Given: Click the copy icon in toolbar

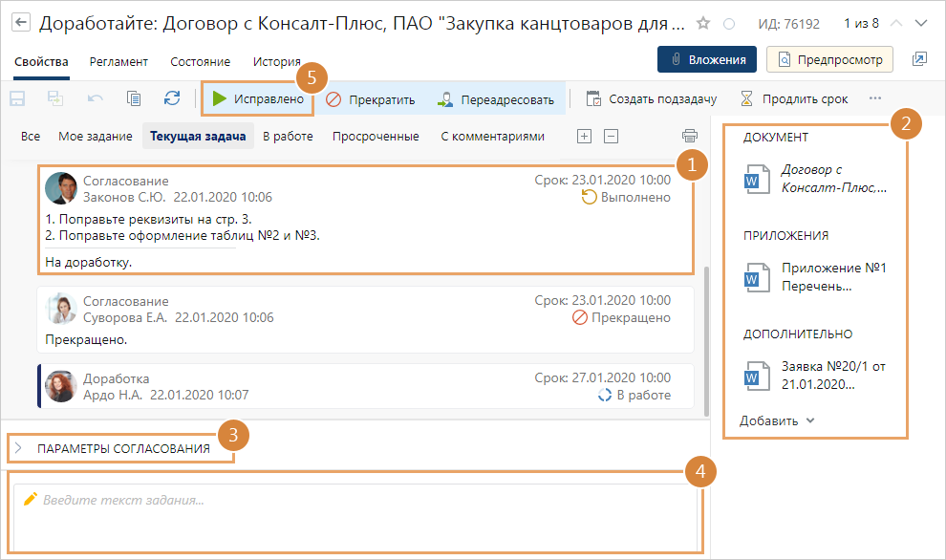Looking at the screenshot, I should pyautogui.click(x=134, y=98).
